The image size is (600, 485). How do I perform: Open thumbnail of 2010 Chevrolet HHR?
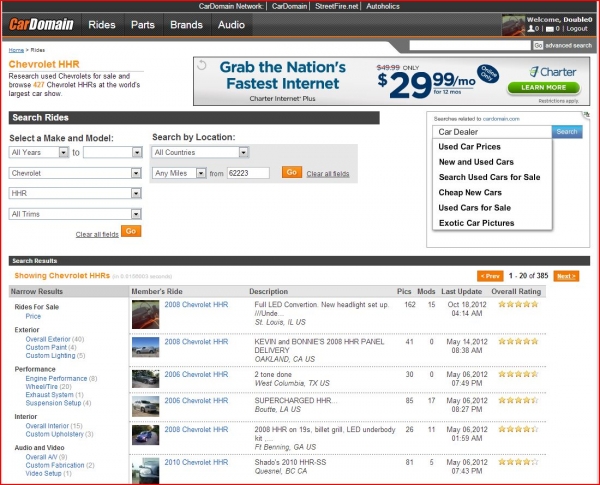(x=145, y=468)
